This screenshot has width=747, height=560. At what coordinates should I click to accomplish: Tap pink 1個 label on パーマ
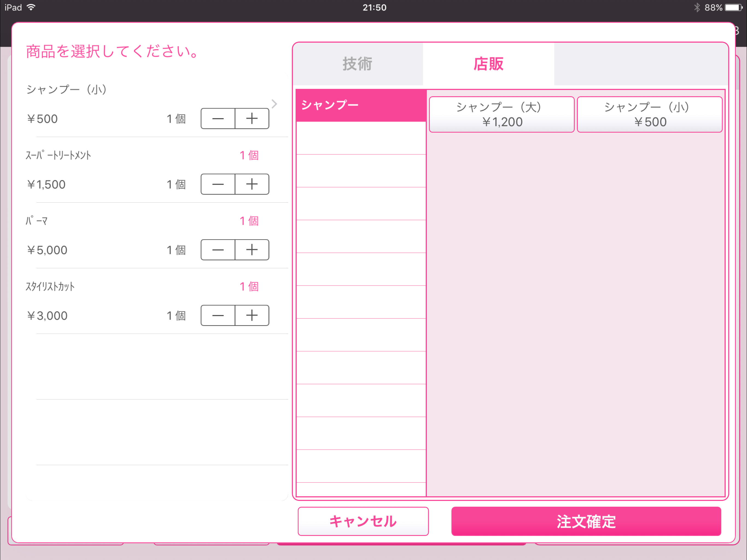(x=249, y=221)
